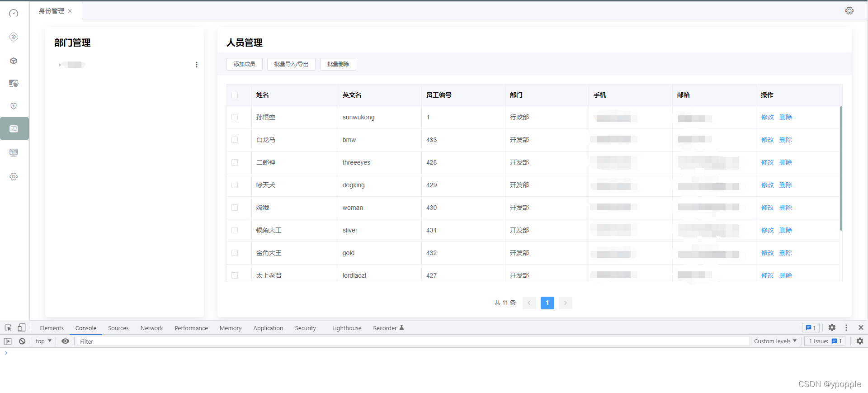This screenshot has width=868, height=393.
Task: Switch to the Security tab
Action: (x=306, y=328)
